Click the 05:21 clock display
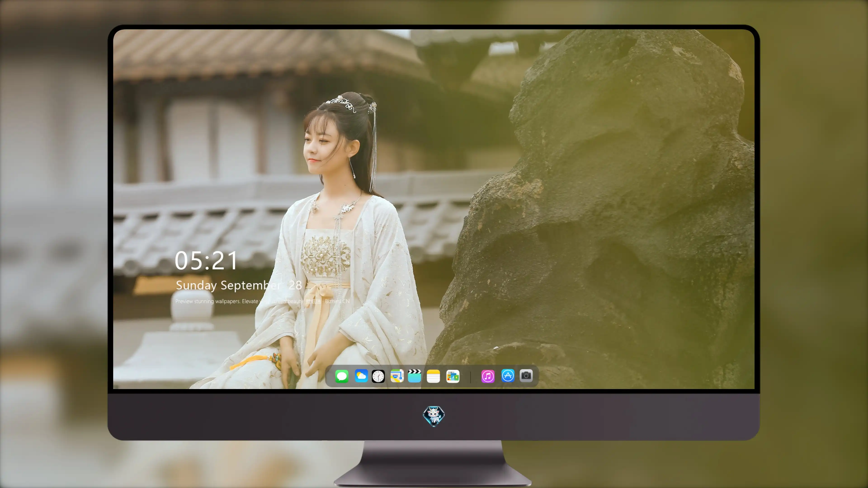 point(206,261)
